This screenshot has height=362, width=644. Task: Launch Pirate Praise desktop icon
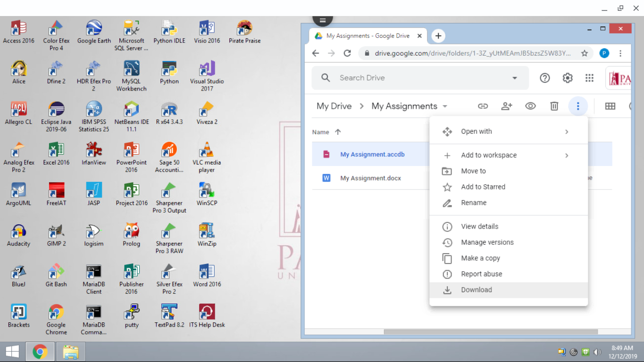244,32
